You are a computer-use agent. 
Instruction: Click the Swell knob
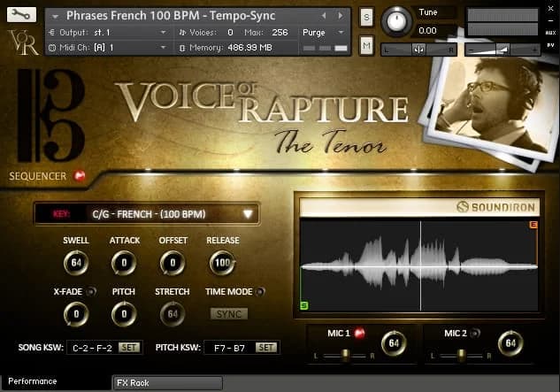(76, 263)
